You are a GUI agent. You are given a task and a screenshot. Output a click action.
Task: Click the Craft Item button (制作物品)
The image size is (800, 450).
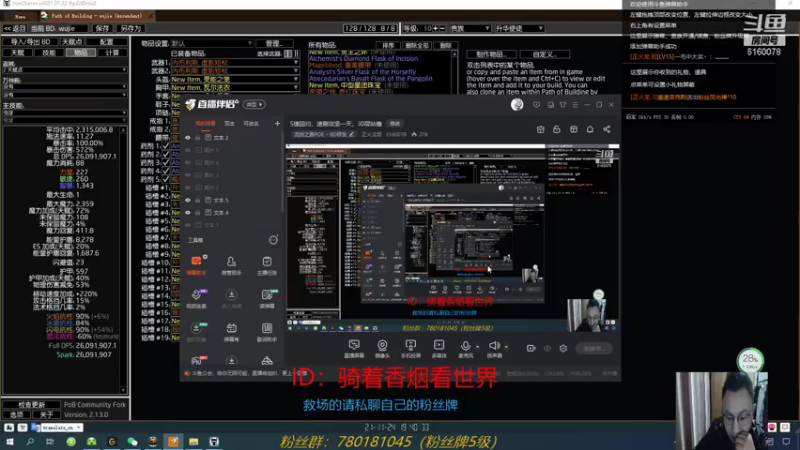coord(491,54)
